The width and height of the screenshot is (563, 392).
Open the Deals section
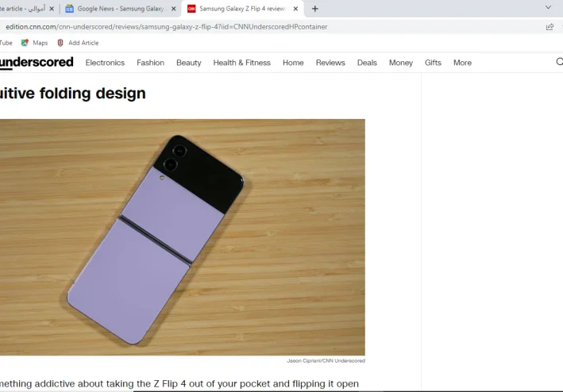pyautogui.click(x=367, y=63)
